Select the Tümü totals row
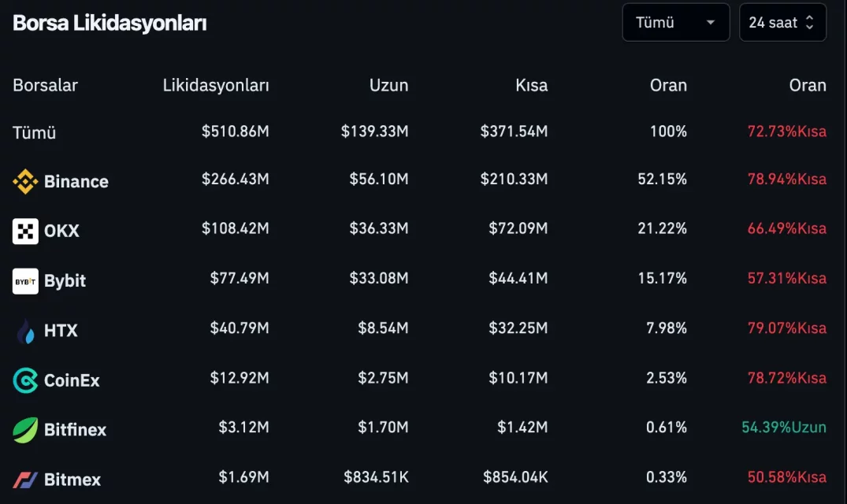Screen dimensions: 847x504 pos(35,132)
